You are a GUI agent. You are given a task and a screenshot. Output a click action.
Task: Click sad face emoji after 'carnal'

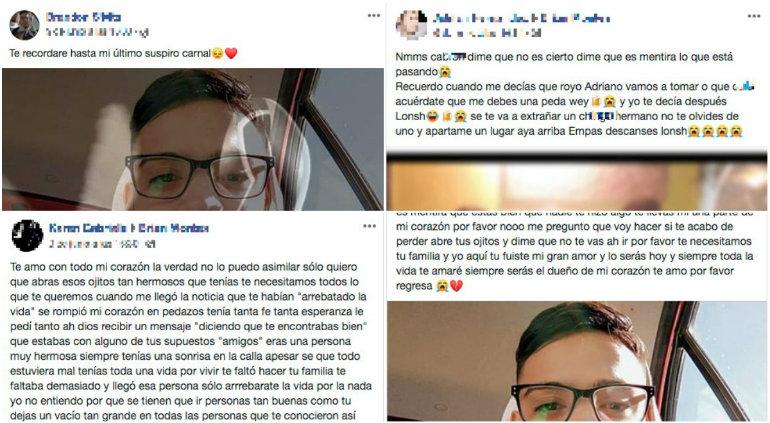coord(218,53)
